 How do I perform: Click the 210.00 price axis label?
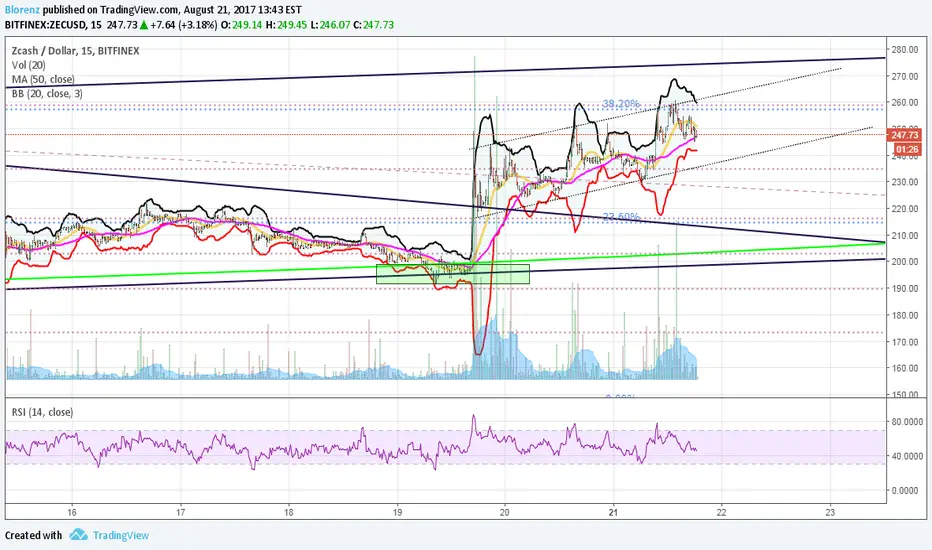[x=905, y=235]
